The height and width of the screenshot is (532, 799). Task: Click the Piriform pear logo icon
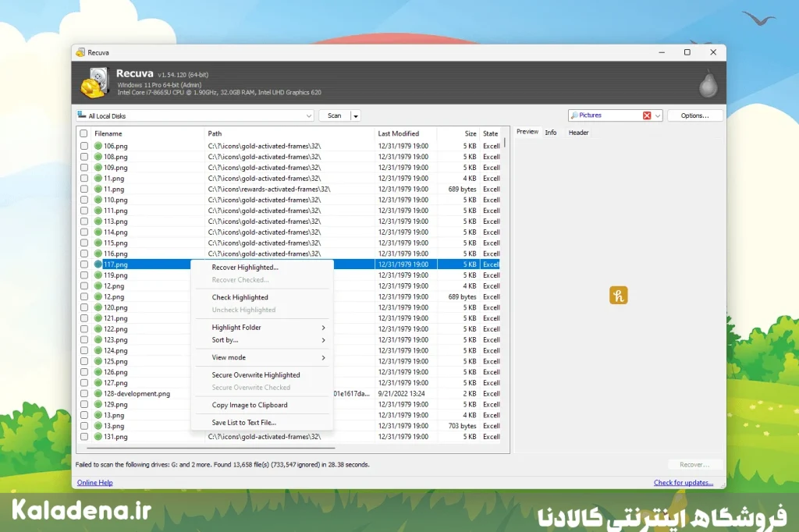coord(708,83)
